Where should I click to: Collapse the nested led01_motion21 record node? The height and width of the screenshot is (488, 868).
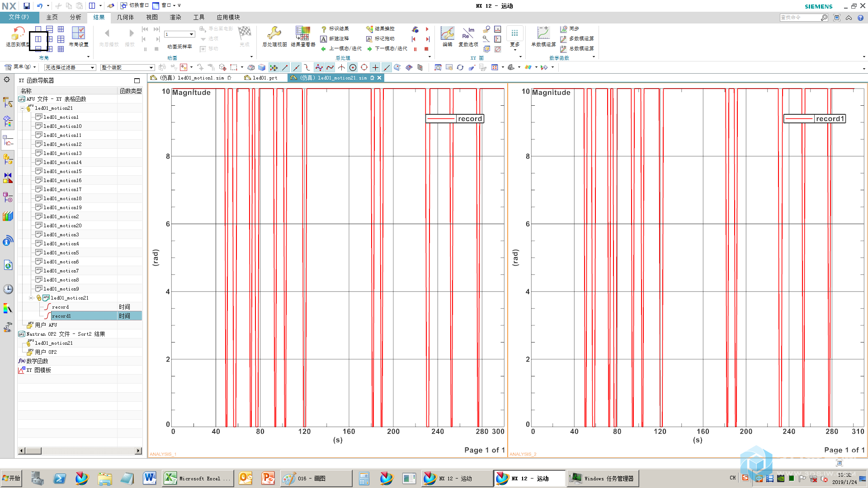pyautogui.click(x=31, y=298)
